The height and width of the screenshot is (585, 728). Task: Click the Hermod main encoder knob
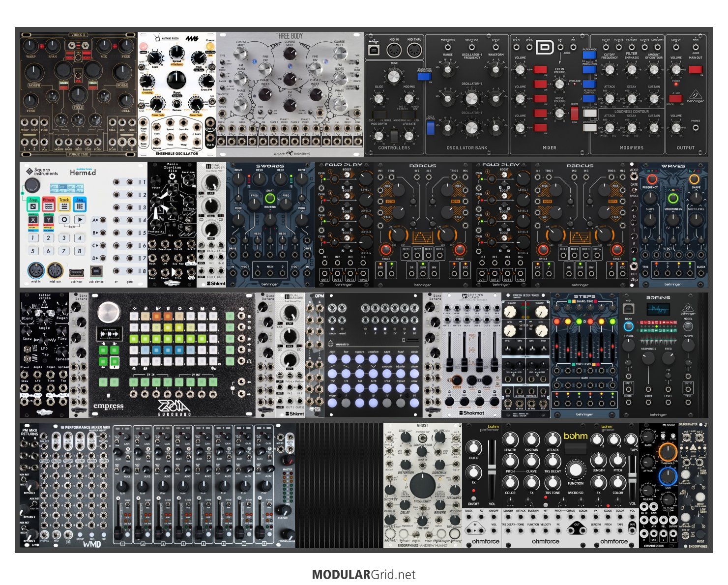coord(32,185)
